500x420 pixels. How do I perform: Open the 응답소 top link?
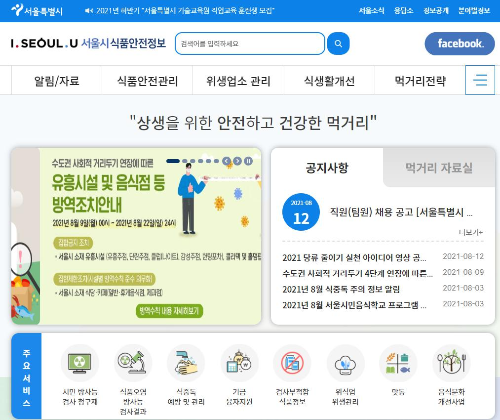(404, 11)
